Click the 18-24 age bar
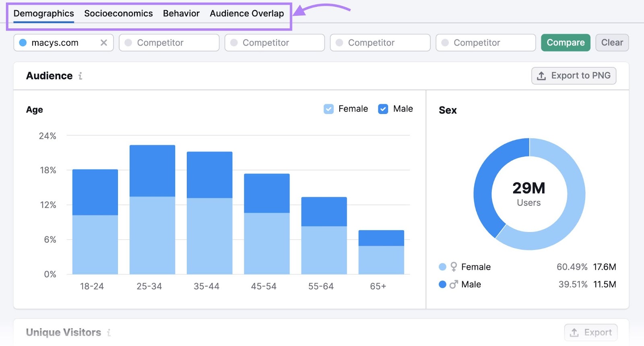 click(95, 222)
